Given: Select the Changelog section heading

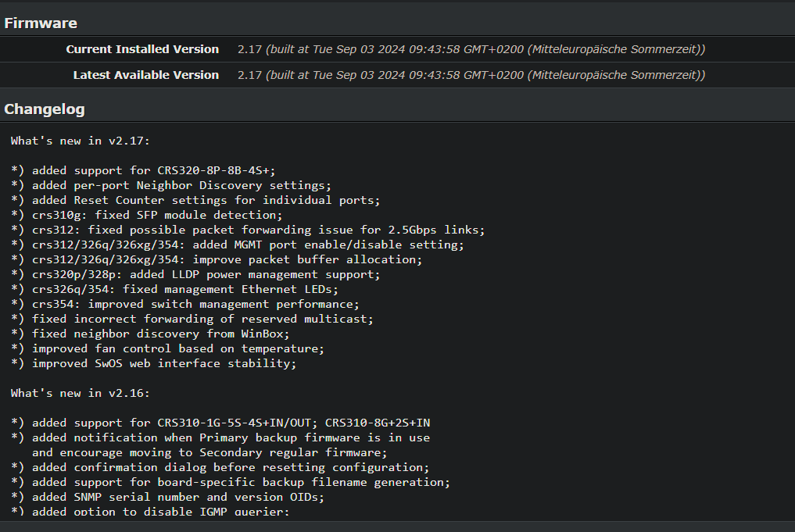Looking at the screenshot, I should tap(45, 109).
